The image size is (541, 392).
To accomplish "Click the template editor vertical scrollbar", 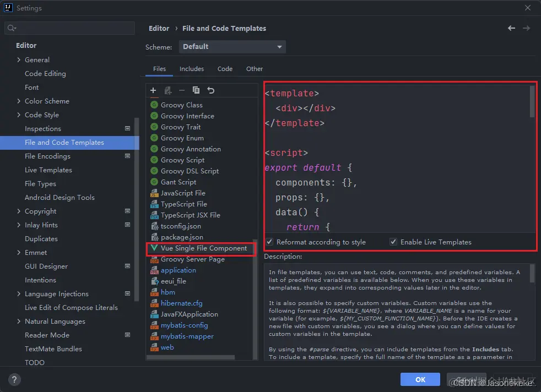I will [x=532, y=102].
